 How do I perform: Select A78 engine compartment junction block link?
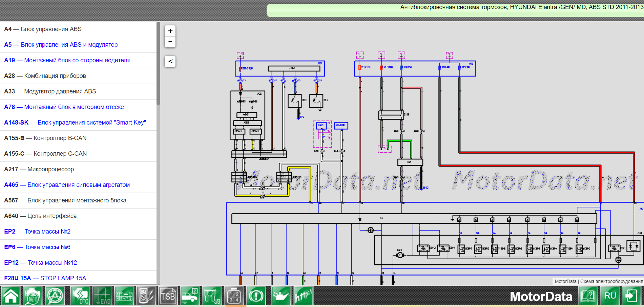point(64,107)
